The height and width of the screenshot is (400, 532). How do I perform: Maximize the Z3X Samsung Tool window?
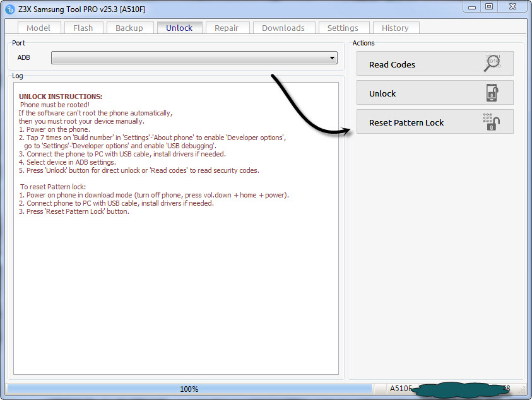[x=489, y=7]
